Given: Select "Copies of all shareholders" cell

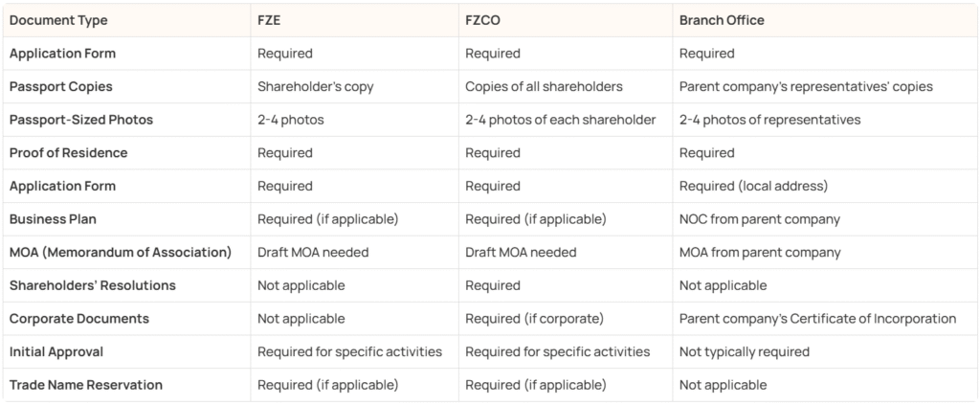Looking at the screenshot, I should [544, 86].
